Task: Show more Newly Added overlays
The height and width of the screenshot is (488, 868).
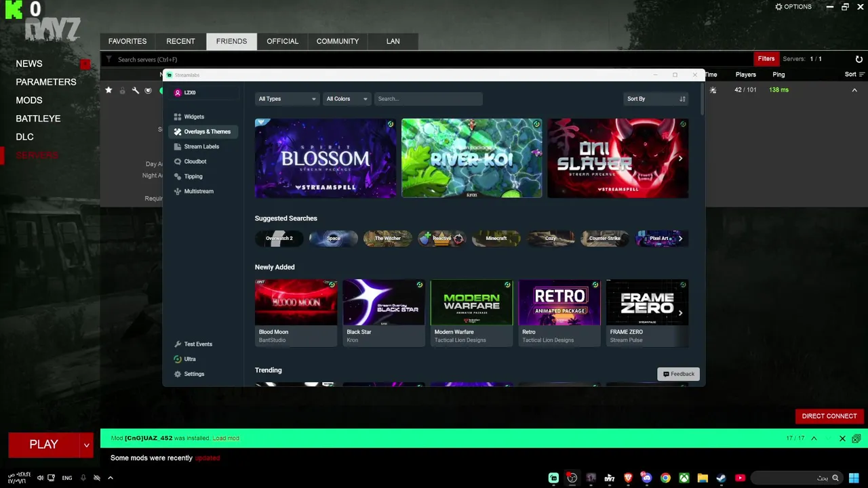Action: coord(680,313)
